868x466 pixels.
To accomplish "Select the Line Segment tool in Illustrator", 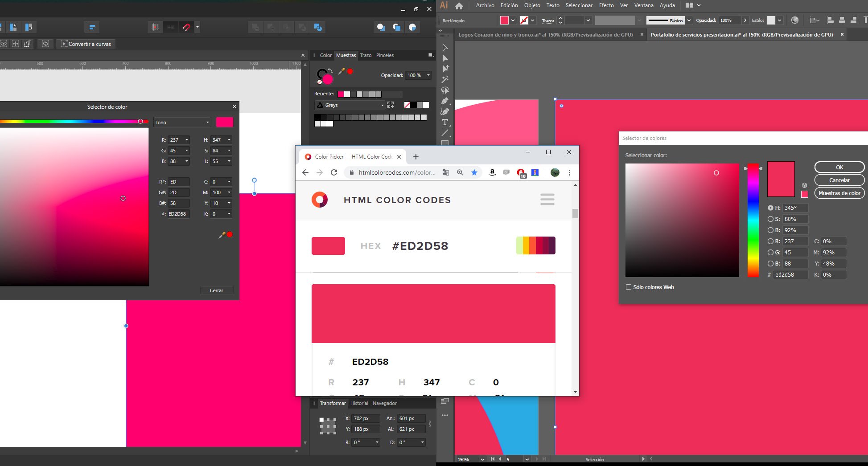I will pyautogui.click(x=445, y=133).
